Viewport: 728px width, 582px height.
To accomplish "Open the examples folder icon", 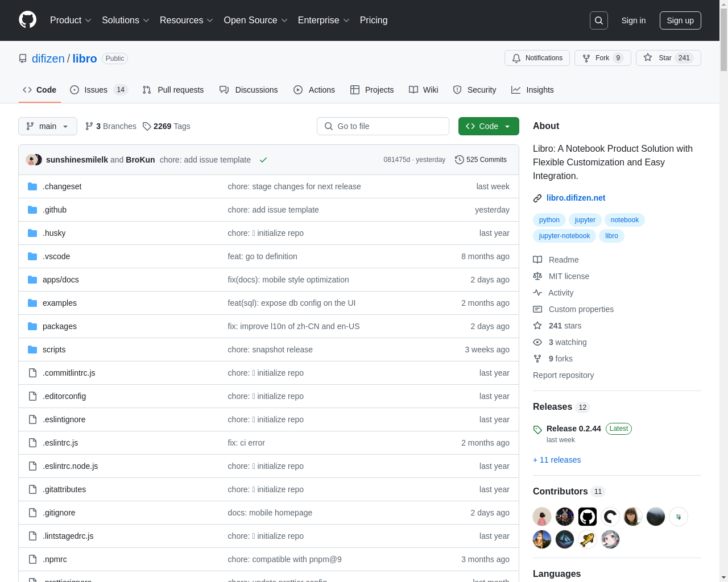I will [32, 303].
